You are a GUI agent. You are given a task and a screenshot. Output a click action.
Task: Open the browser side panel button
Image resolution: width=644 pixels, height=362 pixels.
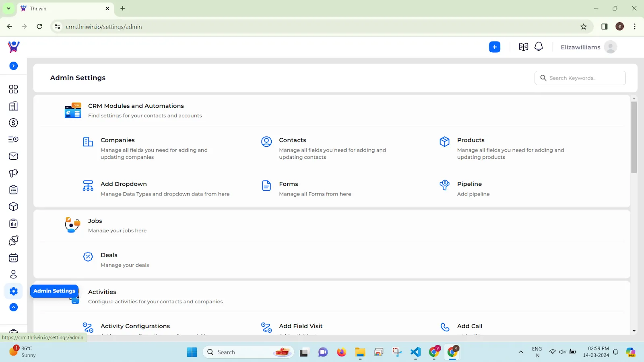[604, 27]
